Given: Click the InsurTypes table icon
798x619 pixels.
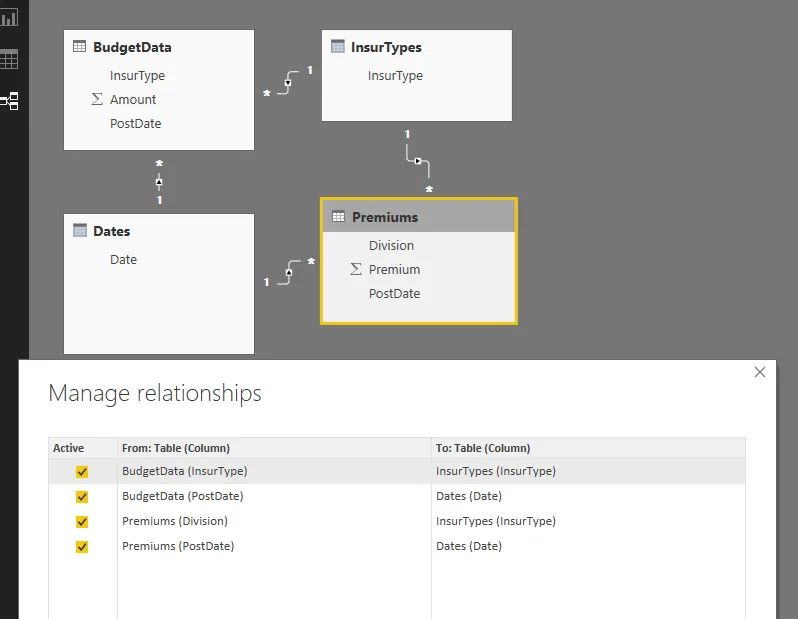Looking at the screenshot, I should 338,47.
